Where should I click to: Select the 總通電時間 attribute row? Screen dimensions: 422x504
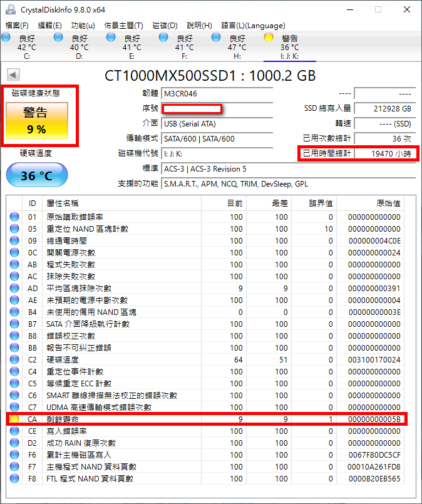(205, 240)
